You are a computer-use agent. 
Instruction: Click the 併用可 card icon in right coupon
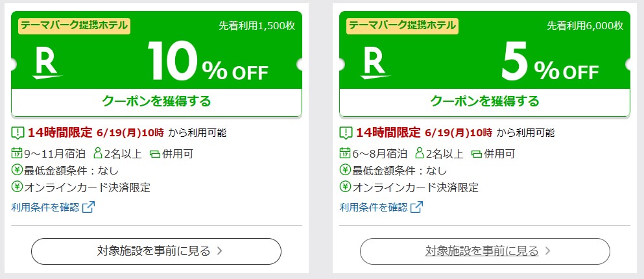(476, 154)
